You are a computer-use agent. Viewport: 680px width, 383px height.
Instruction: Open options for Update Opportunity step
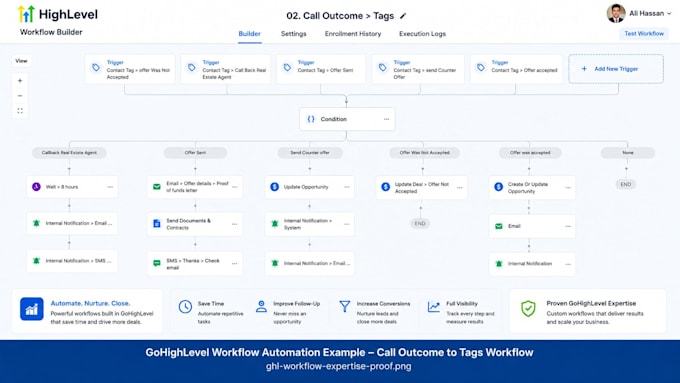point(347,187)
